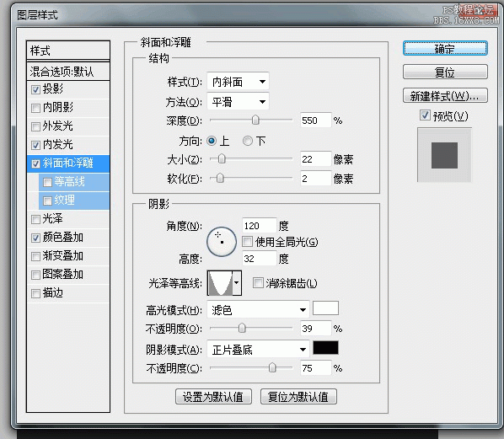
Task: Toggle the 使用全局光 checkbox
Action: click(247, 241)
